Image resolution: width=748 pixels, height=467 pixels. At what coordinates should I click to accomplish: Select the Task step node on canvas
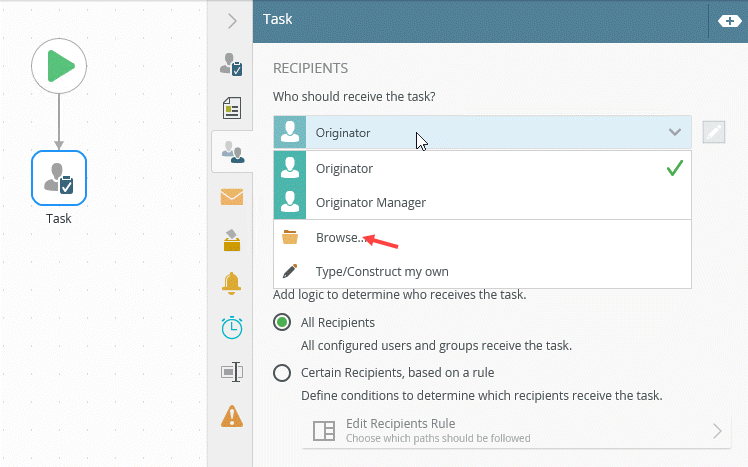[59, 178]
